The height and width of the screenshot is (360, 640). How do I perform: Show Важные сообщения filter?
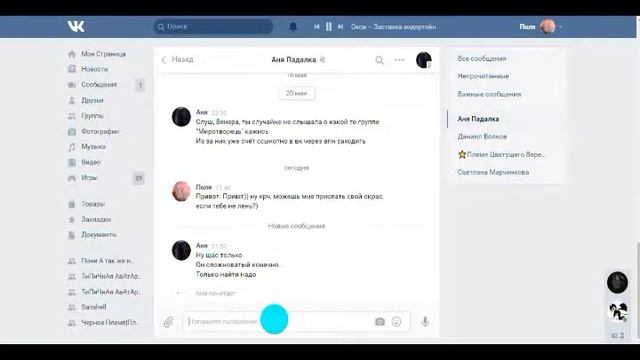(489, 94)
